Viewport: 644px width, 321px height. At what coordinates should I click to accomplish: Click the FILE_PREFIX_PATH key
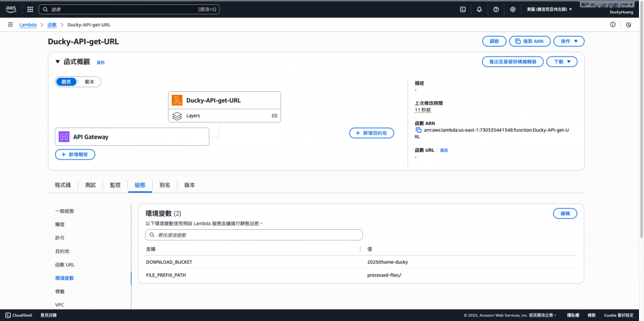166,275
